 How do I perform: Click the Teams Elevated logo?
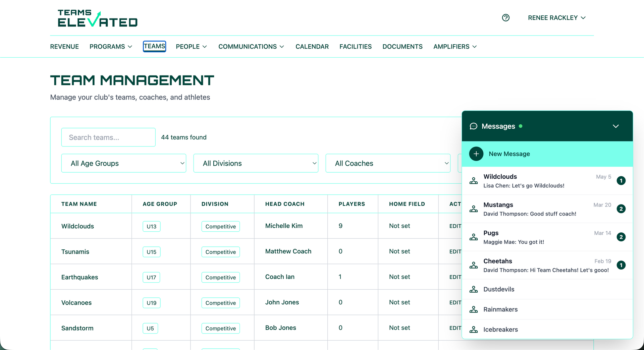[x=98, y=18]
